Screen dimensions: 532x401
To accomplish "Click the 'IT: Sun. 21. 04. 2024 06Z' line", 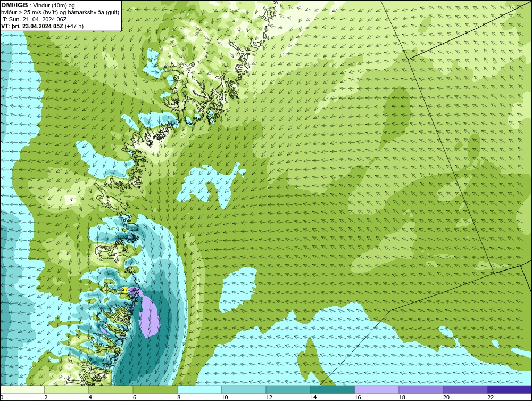I will tap(34, 19).
